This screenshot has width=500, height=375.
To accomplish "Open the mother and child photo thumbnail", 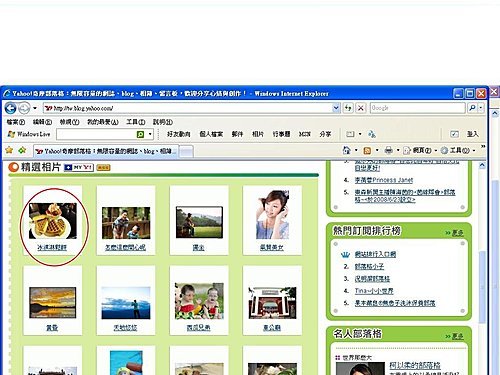I will pos(126,223).
